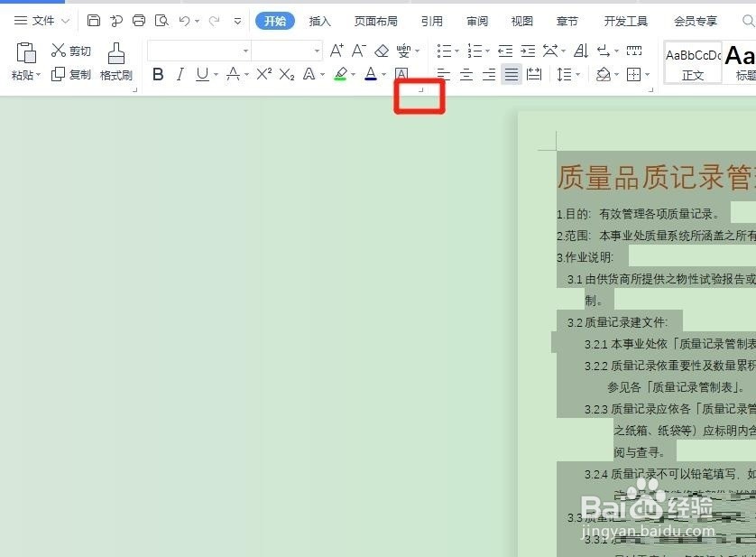Click the Save document icon

94,21
